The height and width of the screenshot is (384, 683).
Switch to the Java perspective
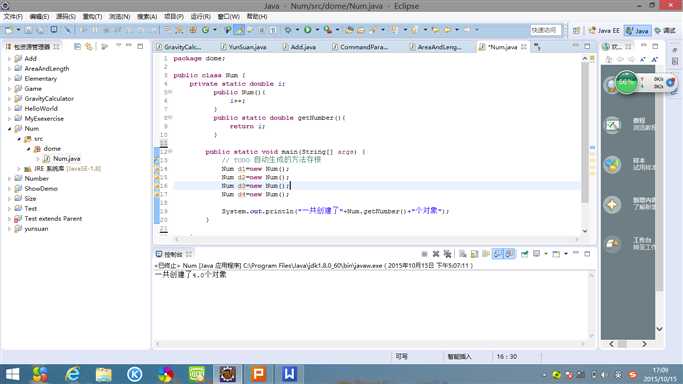(637, 30)
